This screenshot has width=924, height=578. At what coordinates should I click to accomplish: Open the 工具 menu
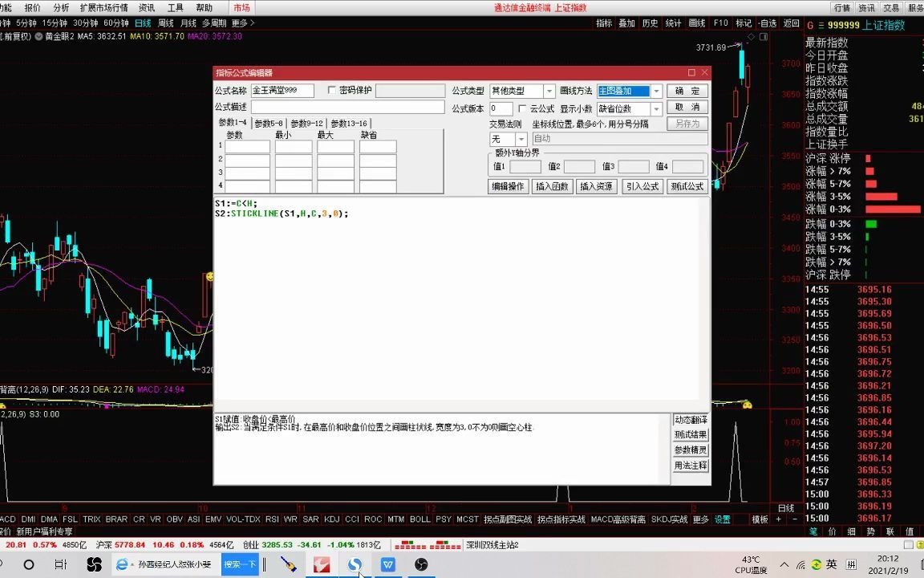[x=176, y=8]
